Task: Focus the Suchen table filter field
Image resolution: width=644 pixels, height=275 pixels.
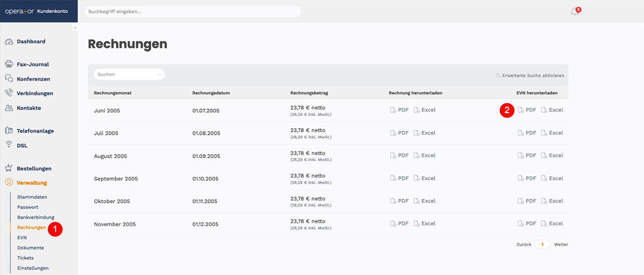Action: [129, 74]
